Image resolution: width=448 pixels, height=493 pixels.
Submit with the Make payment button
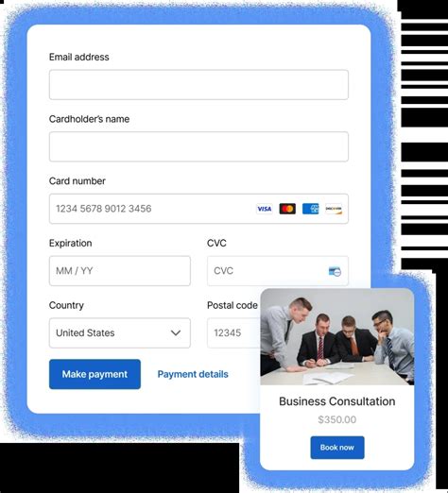[x=95, y=374]
